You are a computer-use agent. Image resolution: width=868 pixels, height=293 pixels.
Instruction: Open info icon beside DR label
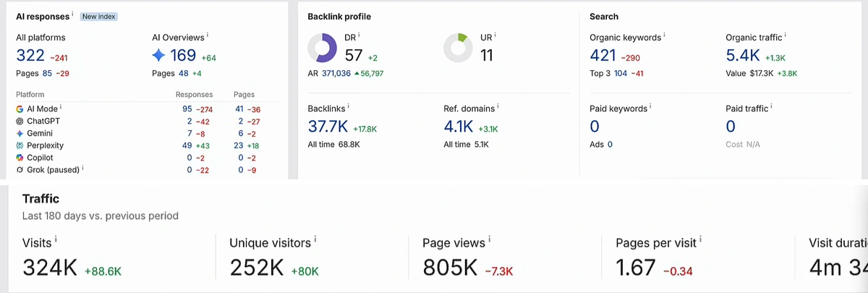tap(359, 35)
